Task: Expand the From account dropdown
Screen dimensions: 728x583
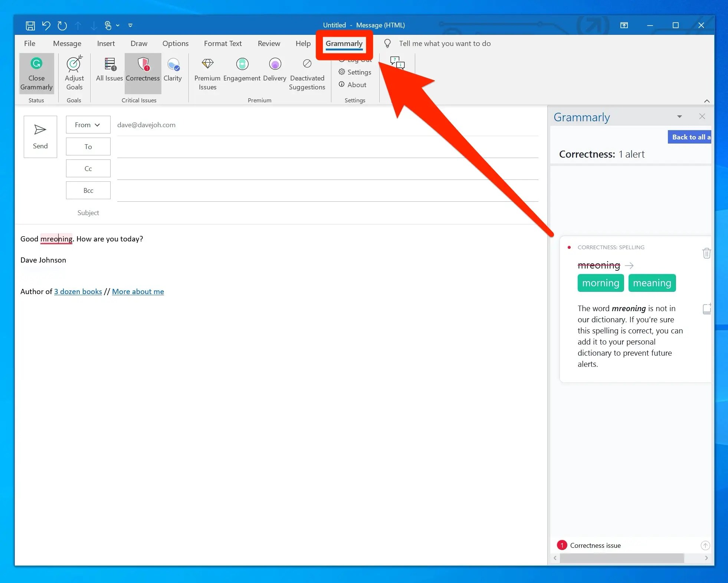Action: [88, 125]
